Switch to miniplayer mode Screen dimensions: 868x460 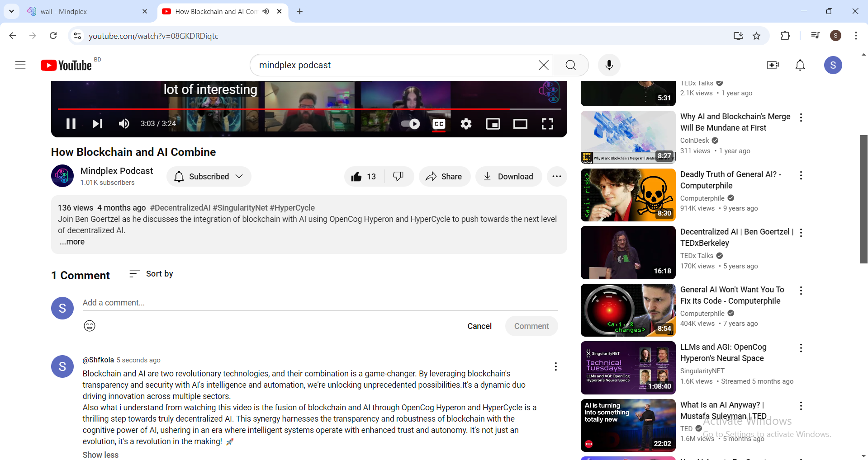(493, 124)
